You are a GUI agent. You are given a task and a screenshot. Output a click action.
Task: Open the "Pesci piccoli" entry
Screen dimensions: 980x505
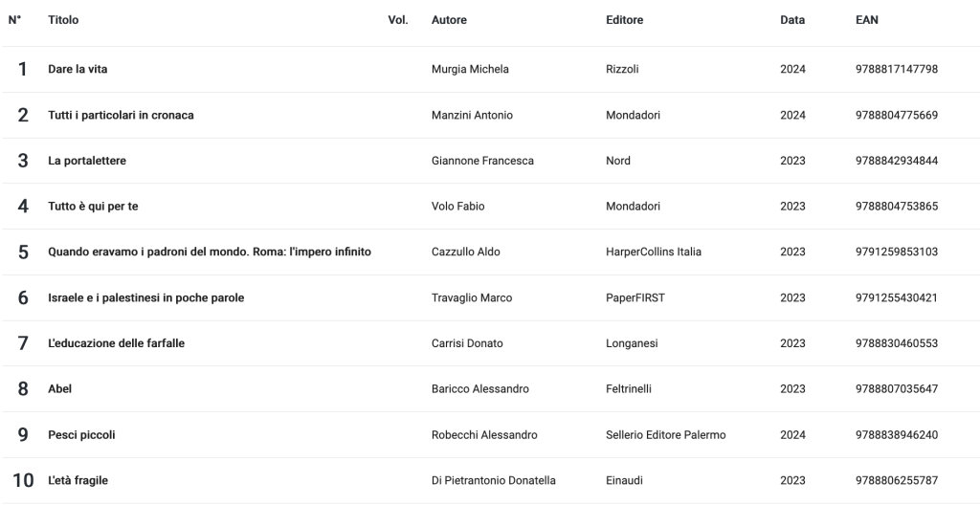(x=81, y=435)
